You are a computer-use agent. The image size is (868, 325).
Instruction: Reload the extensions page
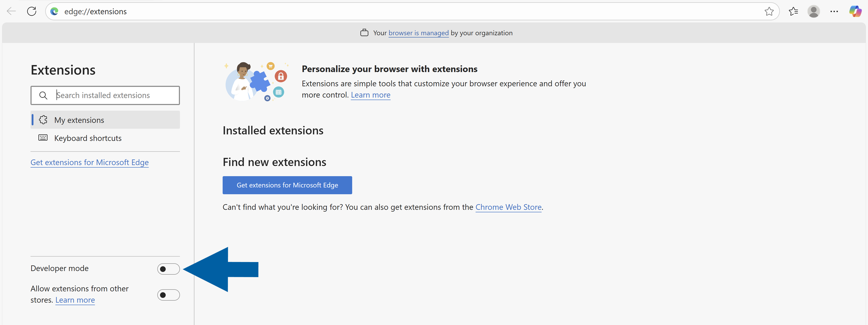coord(32,11)
